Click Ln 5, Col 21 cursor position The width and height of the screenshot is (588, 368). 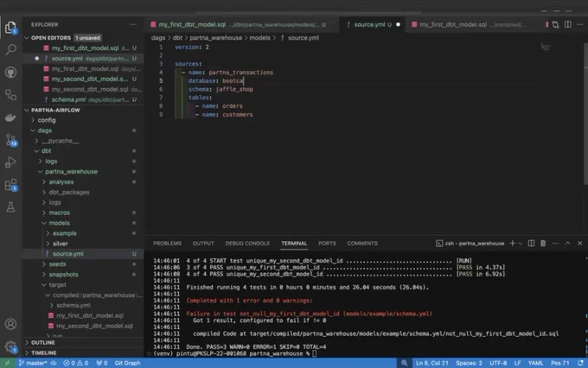[432, 363]
